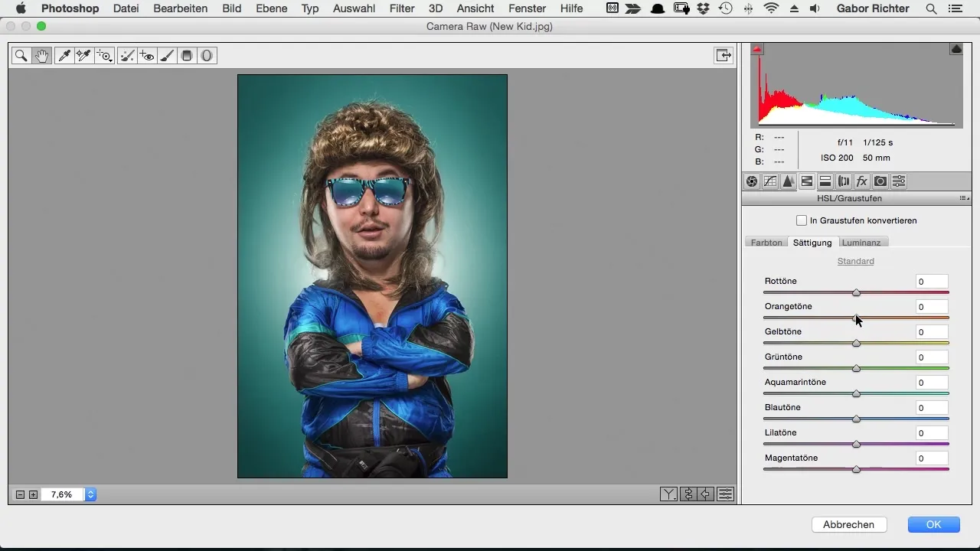Select the Graduated Filter tool

click(x=187, y=56)
